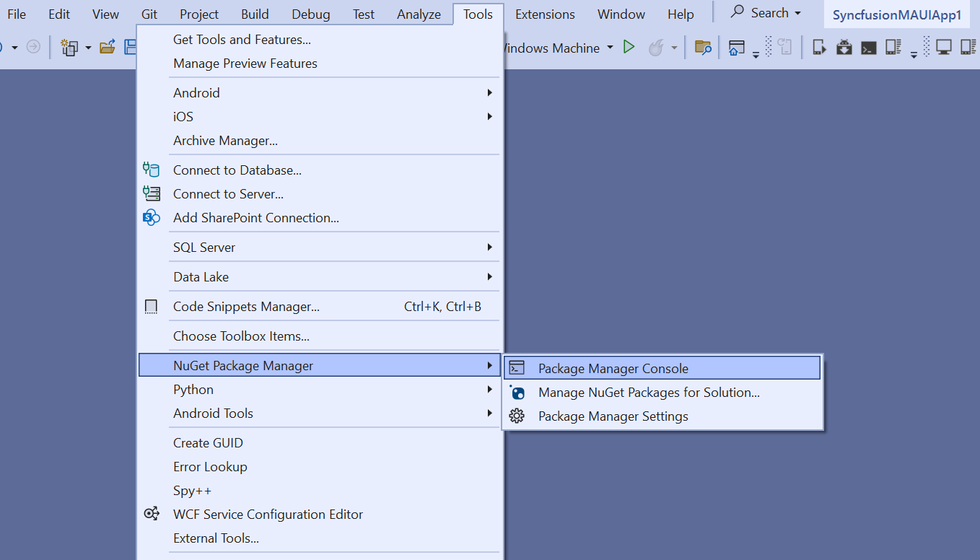Click the Open File folder icon

[x=108, y=48]
